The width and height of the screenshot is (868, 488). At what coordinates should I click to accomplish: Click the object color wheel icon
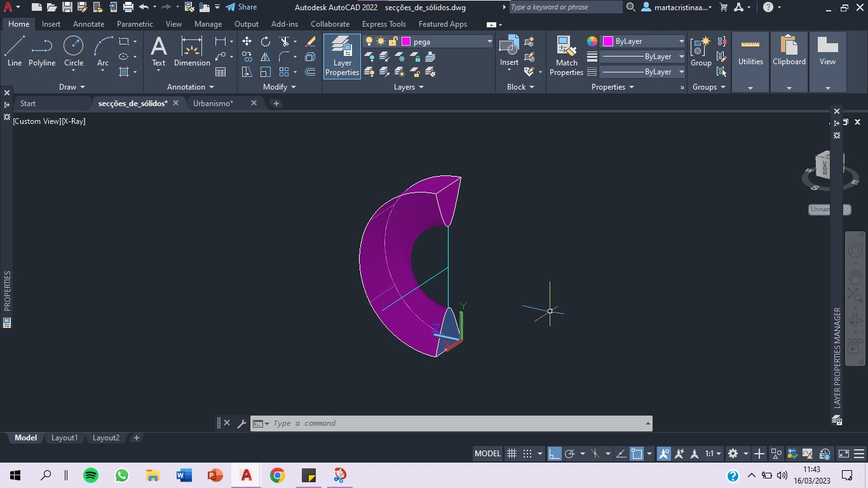pyautogui.click(x=592, y=41)
